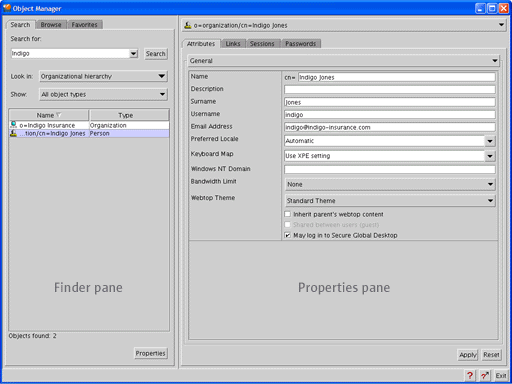Click the Objects found: 2 status text
This screenshot has height=384, width=512.
point(33,336)
